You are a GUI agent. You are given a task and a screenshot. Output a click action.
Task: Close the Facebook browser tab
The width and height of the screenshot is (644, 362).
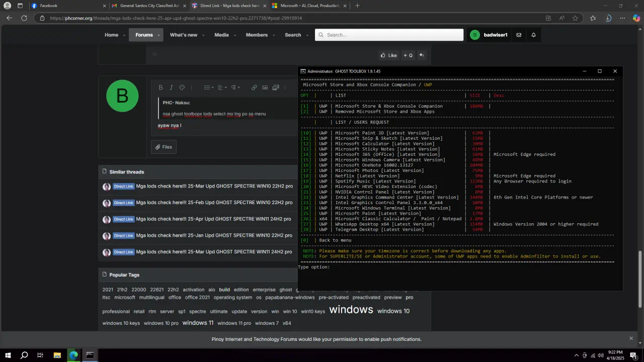(x=104, y=6)
